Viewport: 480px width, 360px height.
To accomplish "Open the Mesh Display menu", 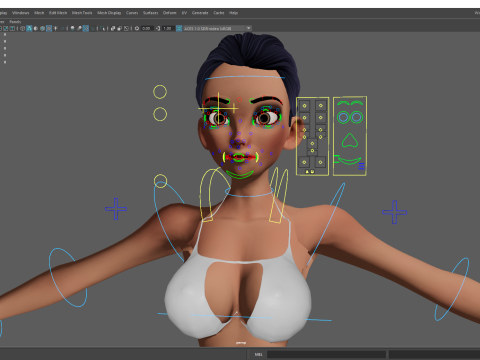I will click(x=109, y=13).
